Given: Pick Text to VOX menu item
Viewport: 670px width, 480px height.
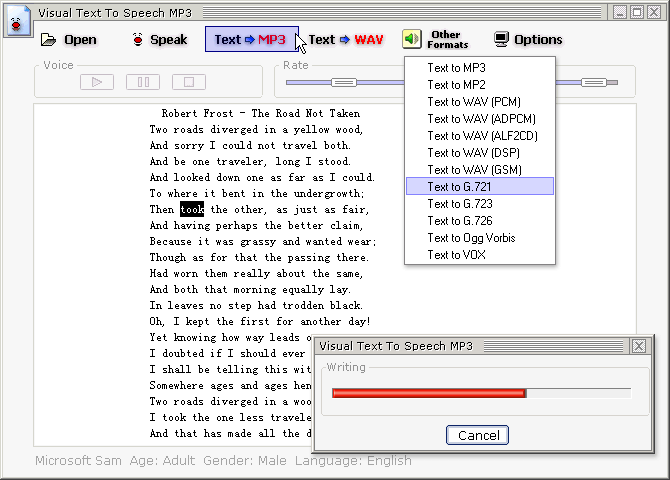Looking at the screenshot, I should coord(479,255).
